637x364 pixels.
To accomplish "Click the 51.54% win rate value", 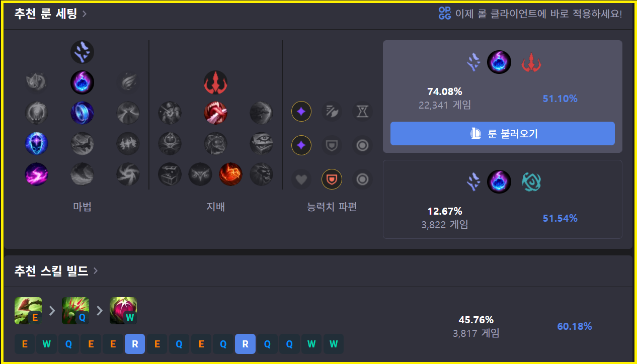I will (560, 218).
